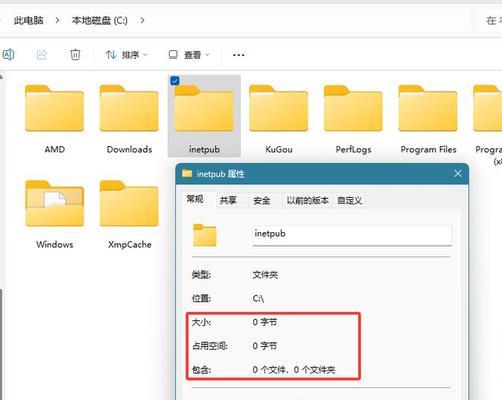Click the inetpub name input field

pos(352,235)
